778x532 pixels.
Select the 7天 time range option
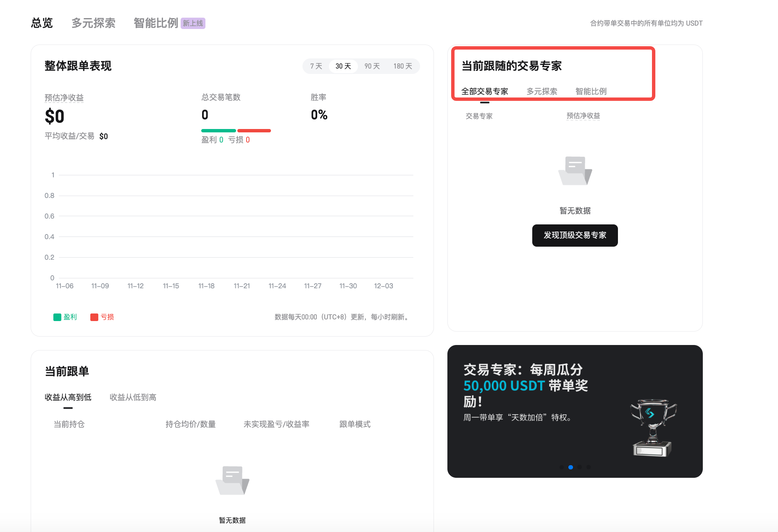(315, 66)
